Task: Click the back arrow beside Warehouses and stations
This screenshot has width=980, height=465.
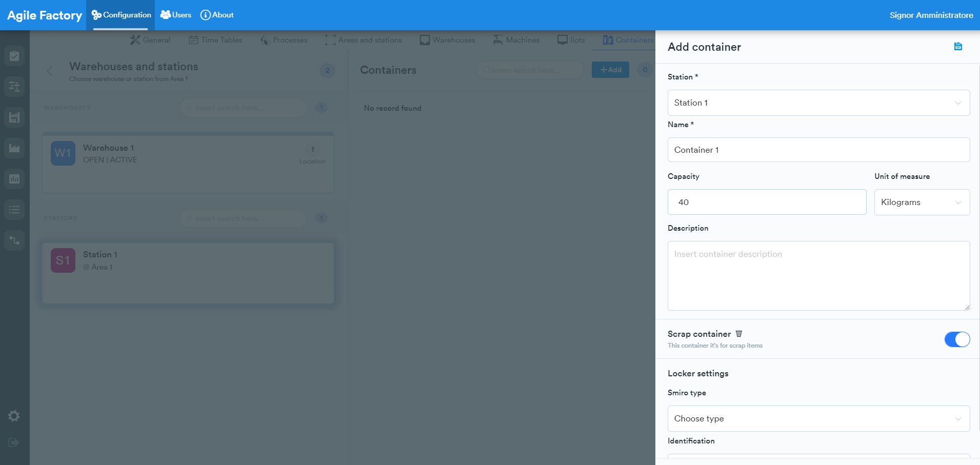Action: pos(50,71)
